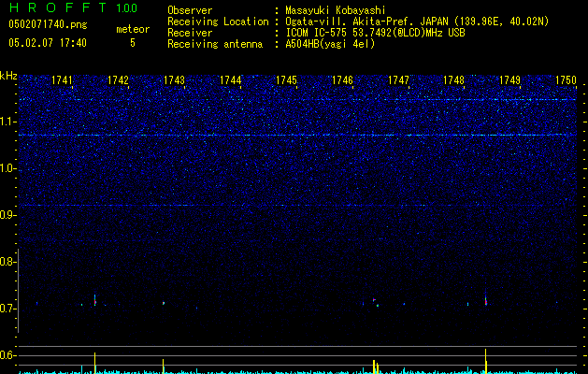Click the meteor echo after 1748
588x374 pixels.
485,299
